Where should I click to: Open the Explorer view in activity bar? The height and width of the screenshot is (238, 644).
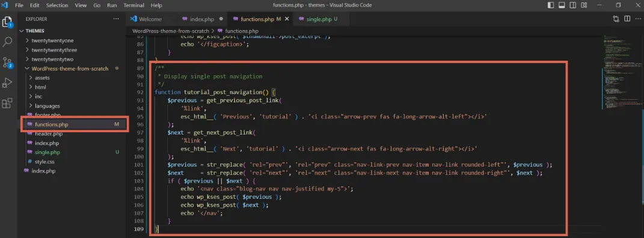7,22
